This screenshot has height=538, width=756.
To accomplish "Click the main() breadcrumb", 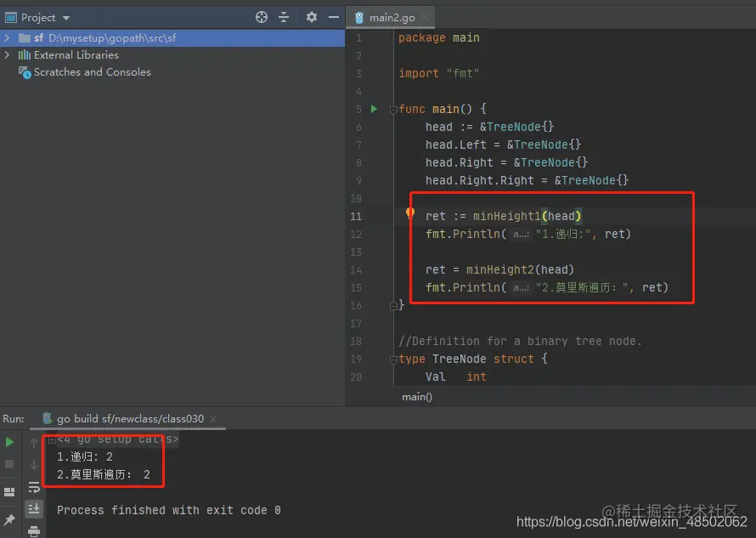I will (x=417, y=397).
